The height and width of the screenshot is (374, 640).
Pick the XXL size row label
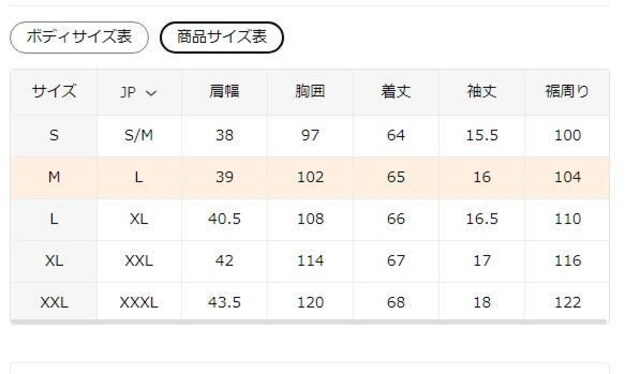click(x=54, y=303)
